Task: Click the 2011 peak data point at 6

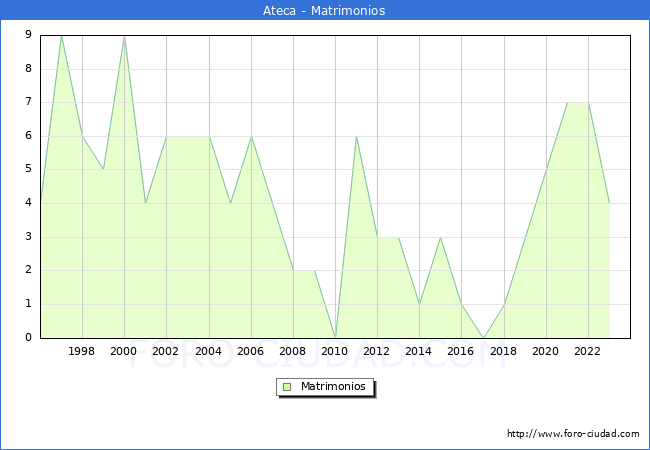Action: 357,137
